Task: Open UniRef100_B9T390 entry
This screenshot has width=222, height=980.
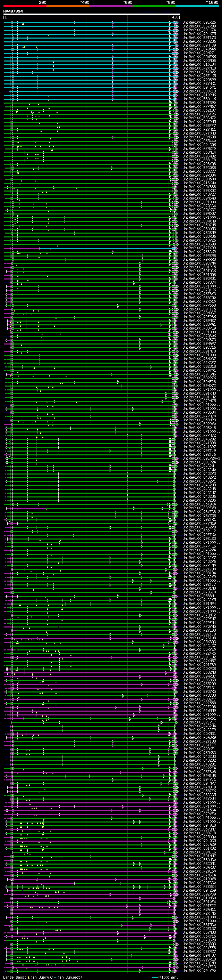Action: (199, 103)
